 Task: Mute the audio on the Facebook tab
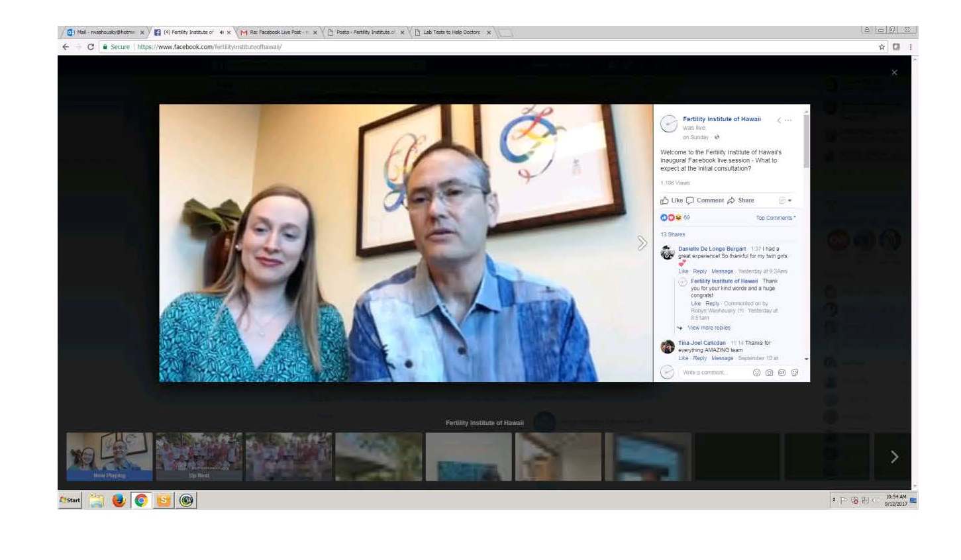221,32
